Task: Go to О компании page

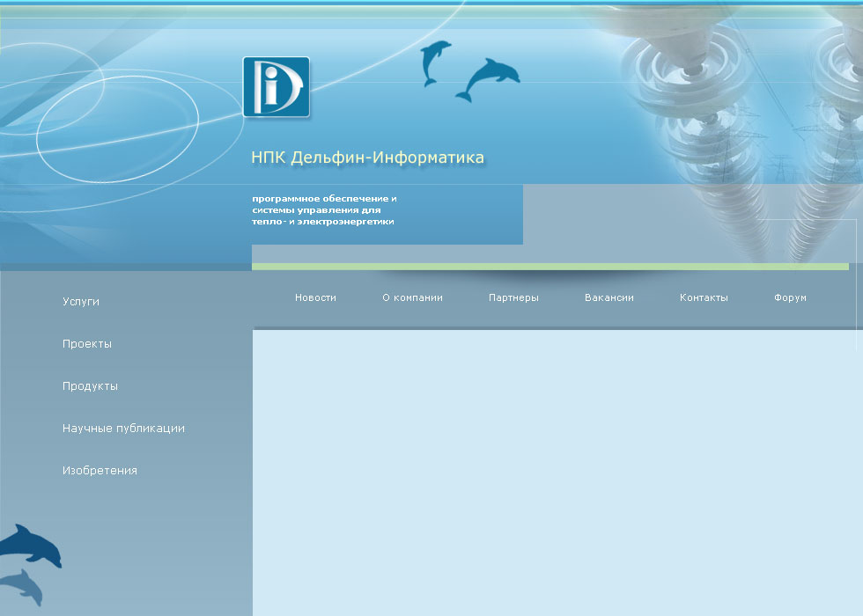Action: [x=412, y=297]
